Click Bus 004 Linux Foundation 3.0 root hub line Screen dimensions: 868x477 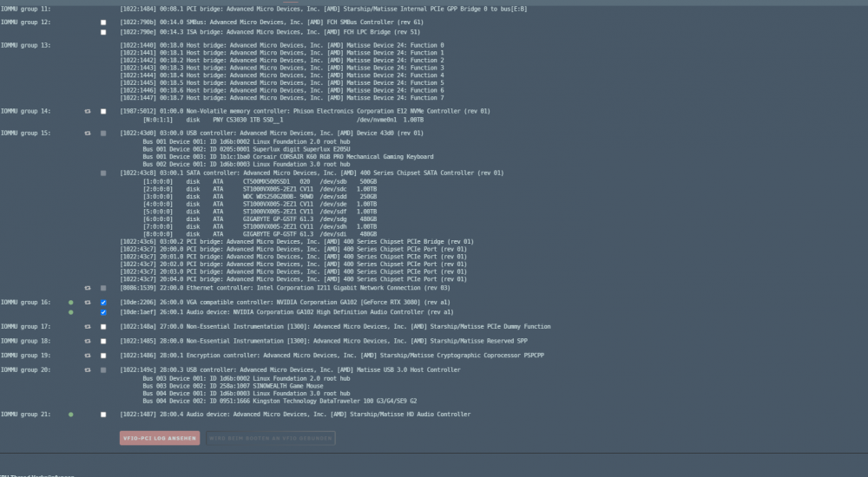pyautogui.click(x=247, y=394)
